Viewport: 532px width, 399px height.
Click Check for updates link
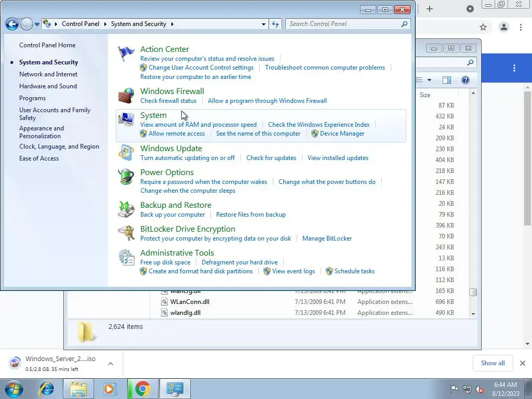[271, 158]
